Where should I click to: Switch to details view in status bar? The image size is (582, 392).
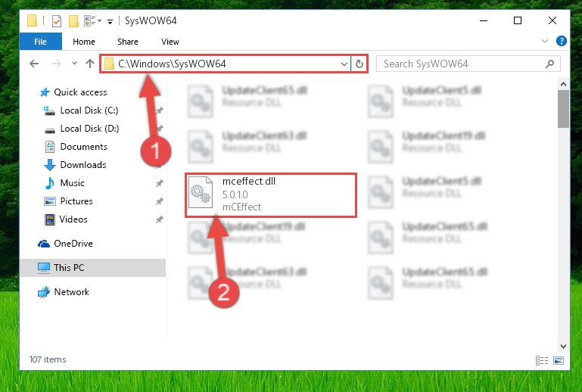(x=542, y=360)
